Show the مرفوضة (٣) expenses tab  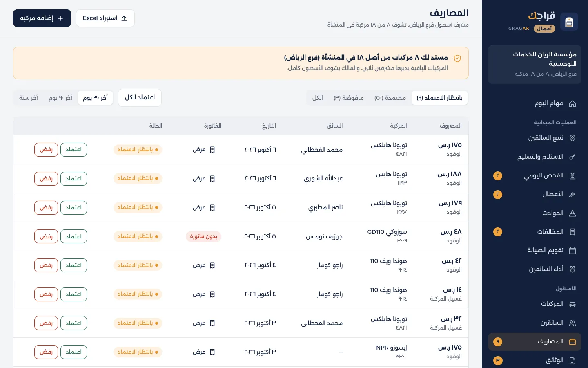(x=349, y=98)
